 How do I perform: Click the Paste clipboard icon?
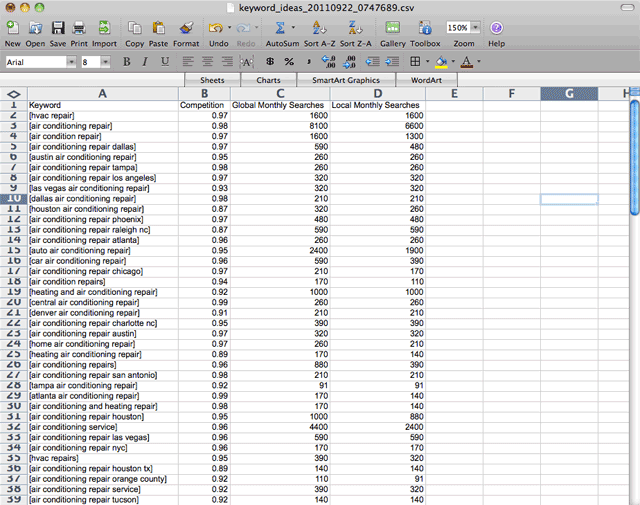(158, 28)
